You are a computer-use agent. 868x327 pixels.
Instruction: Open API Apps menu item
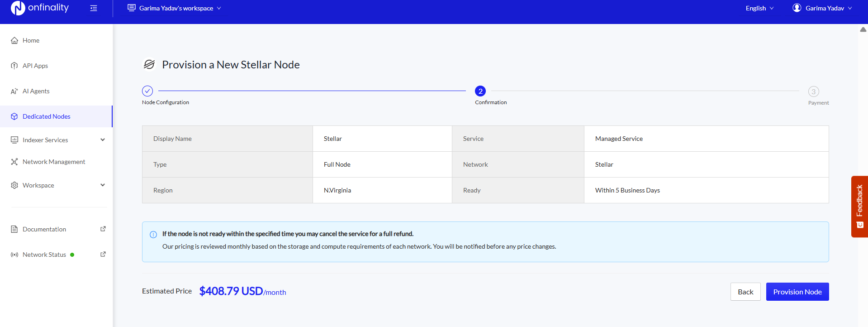coord(56,66)
